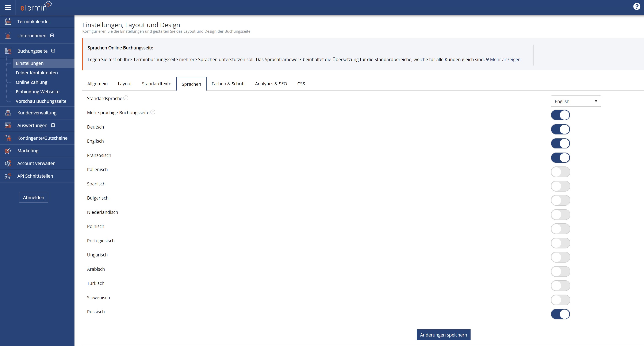Switch to the Standardtexte tab

click(x=157, y=84)
